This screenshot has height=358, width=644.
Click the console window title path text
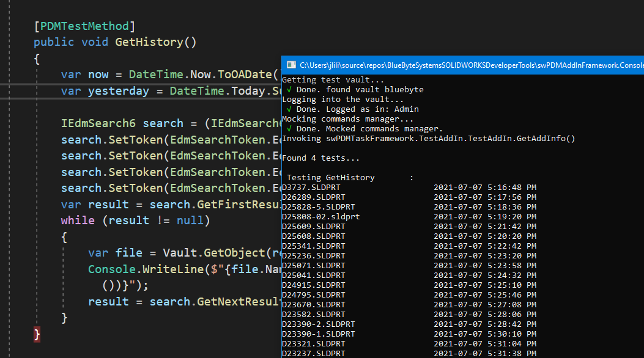[472, 65]
